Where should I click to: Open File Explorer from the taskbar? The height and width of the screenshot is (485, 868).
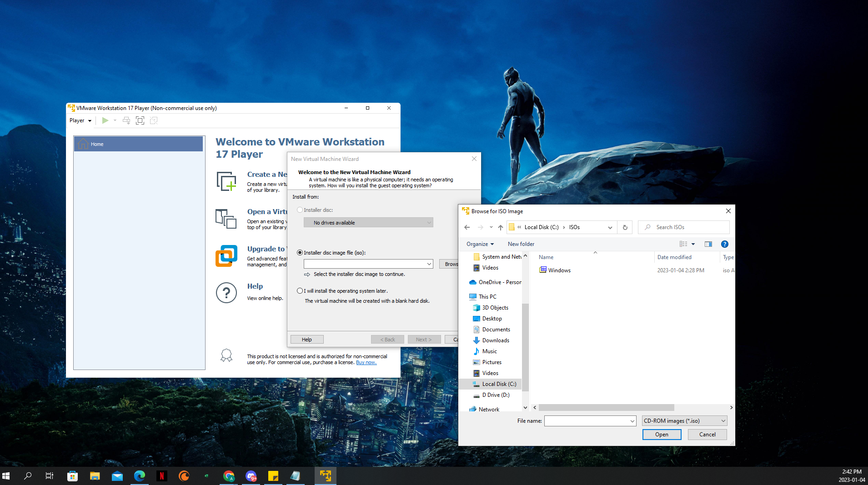click(95, 476)
